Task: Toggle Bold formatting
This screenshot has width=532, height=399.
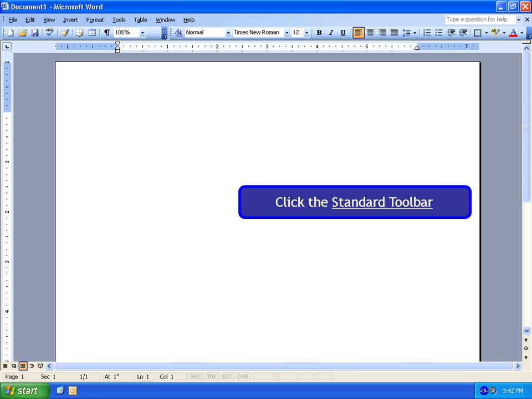Action: (x=319, y=33)
